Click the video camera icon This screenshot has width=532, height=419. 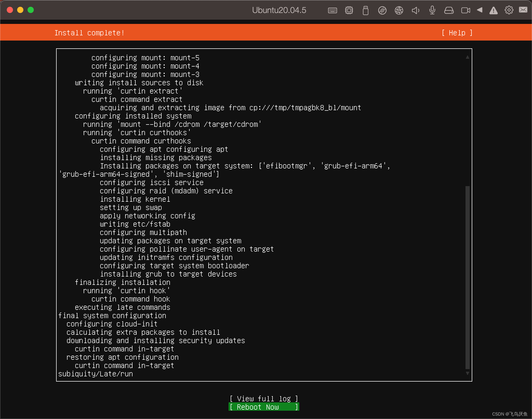[x=465, y=10]
